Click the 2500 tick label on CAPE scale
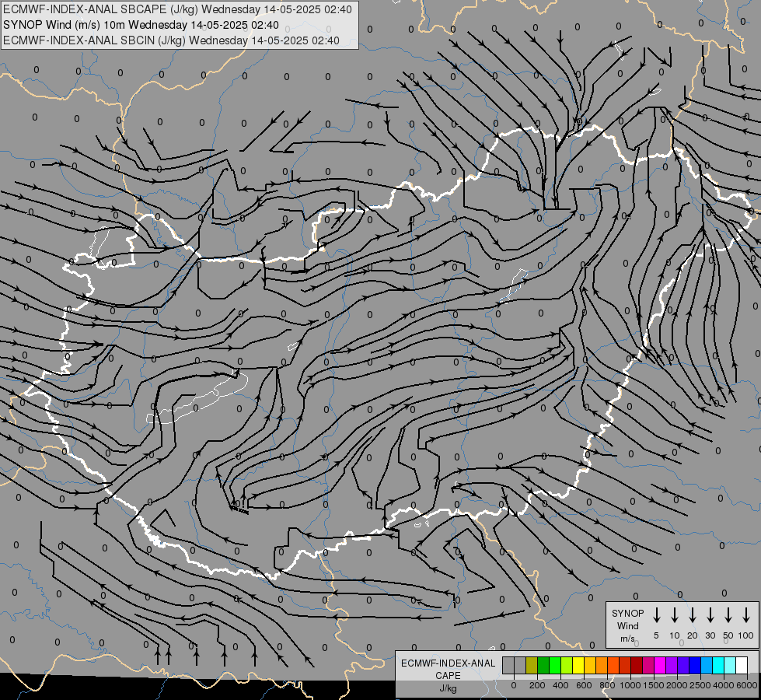This screenshot has width=761, height=700. [x=700, y=685]
